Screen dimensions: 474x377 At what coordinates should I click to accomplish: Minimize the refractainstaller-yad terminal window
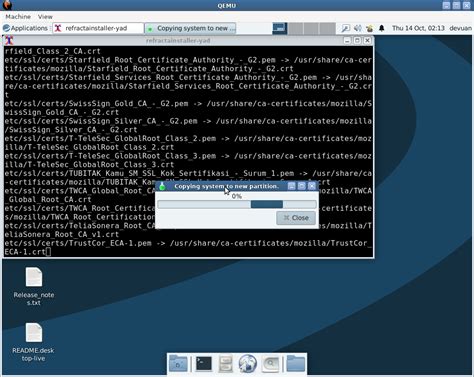347,40
